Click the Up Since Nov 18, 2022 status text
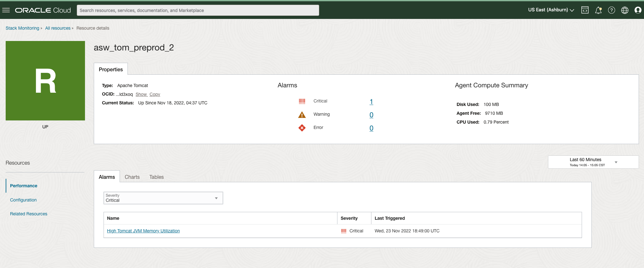The width and height of the screenshot is (644, 268). [x=173, y=103]
